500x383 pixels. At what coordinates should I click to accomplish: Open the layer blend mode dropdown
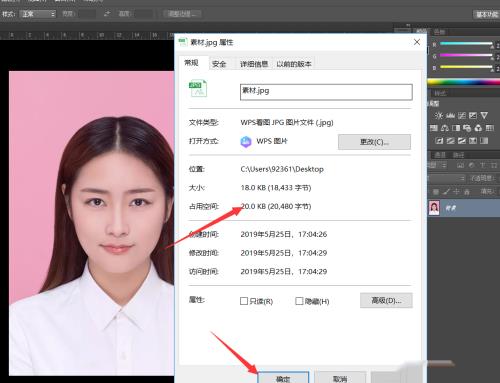pyautogui.click(x=446, y=178)
